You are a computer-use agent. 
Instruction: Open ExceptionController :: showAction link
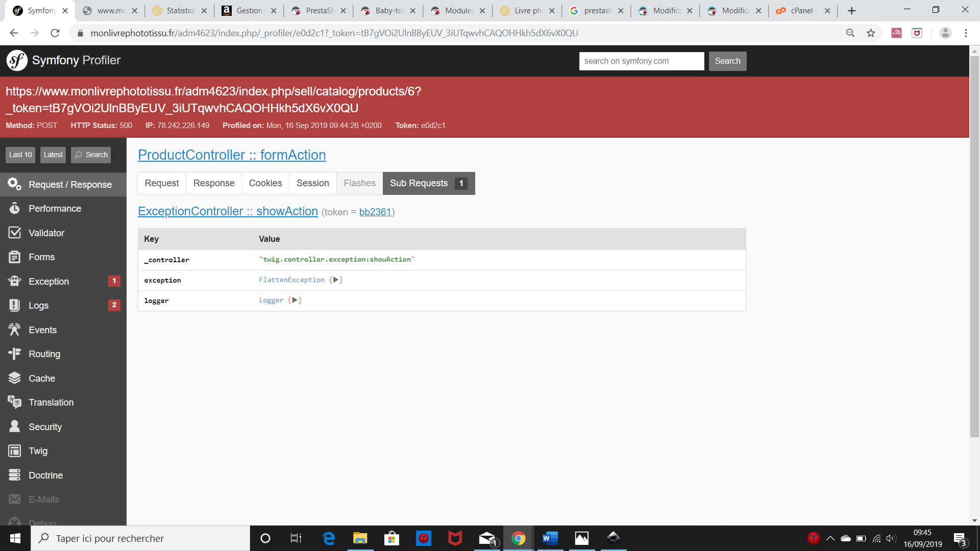pyautogui.click(x=228, y=211)
